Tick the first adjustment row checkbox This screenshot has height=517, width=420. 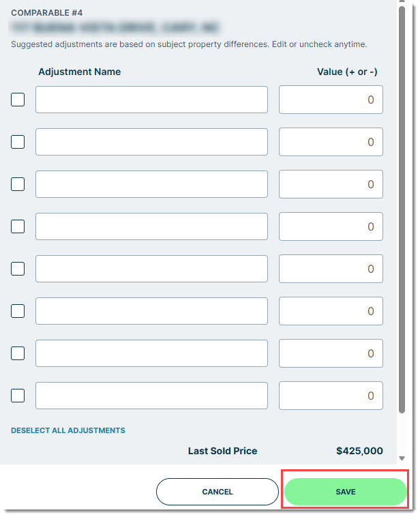[18, 100]
